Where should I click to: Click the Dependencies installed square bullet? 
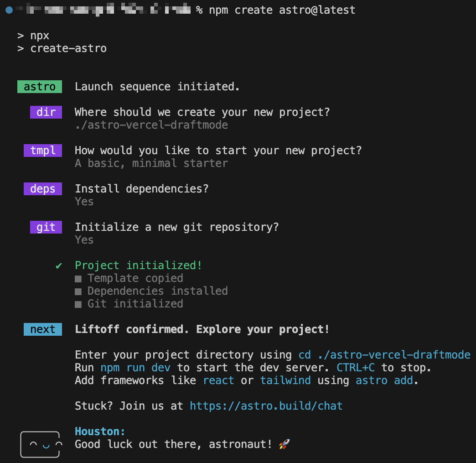coord(78,291)
